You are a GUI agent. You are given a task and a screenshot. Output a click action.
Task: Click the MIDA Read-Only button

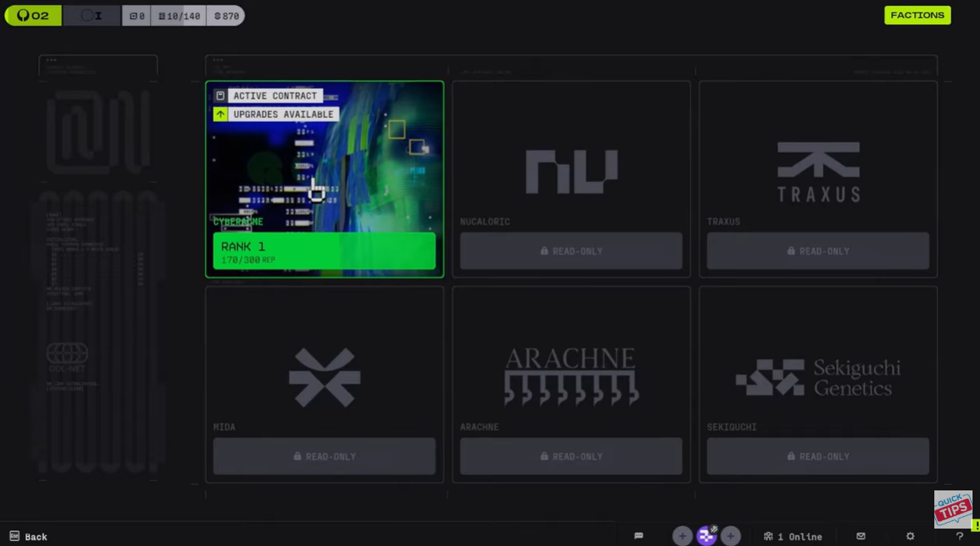[324, 456]
